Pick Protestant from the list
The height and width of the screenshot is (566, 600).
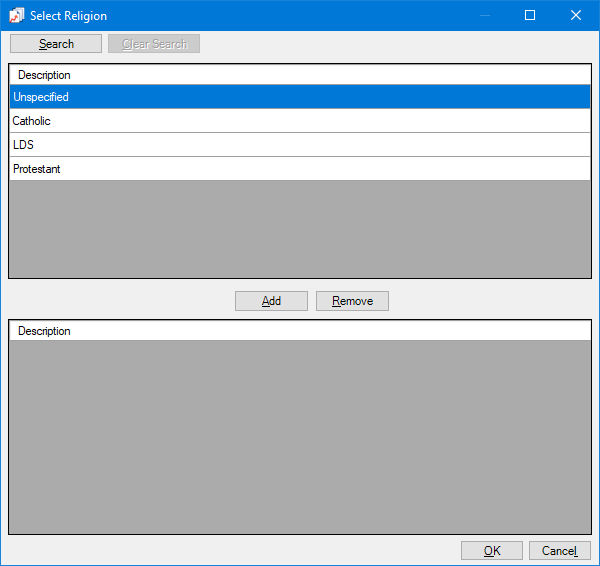[299, 169]
